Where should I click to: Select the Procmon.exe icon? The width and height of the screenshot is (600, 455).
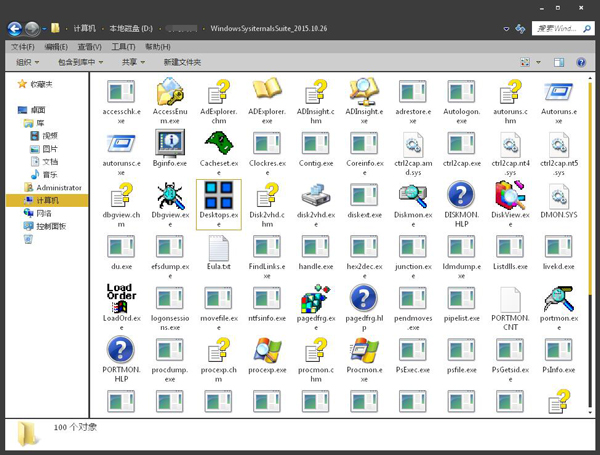point(364,350)
